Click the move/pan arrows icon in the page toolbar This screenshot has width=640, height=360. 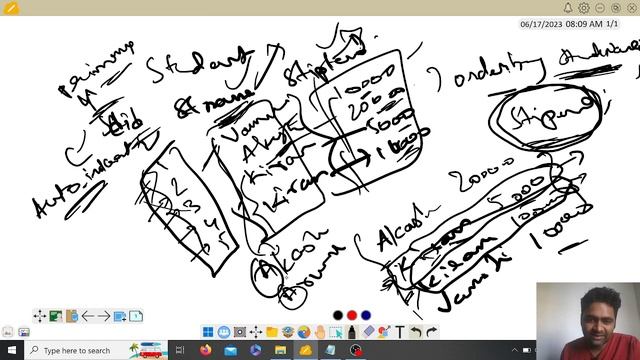pos(40,316)
